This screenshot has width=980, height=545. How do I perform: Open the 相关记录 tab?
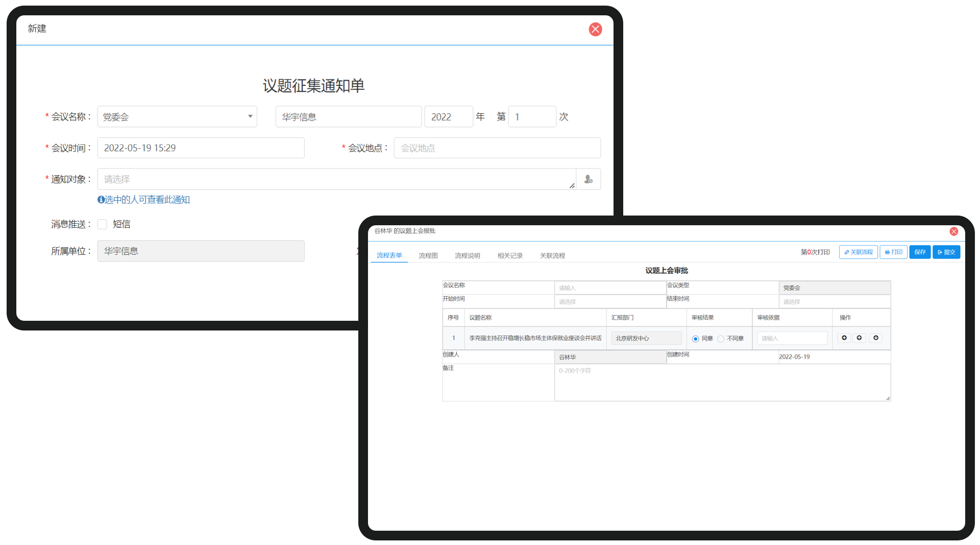point(510,255)
